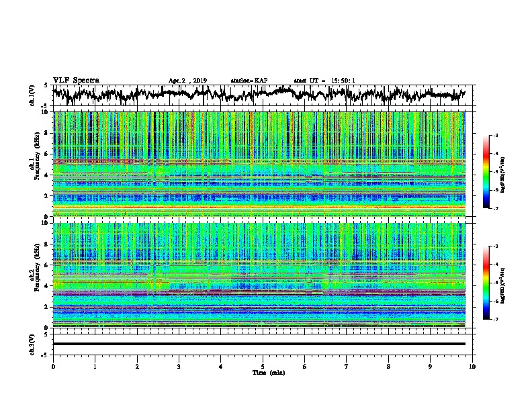Click the 'VLF Spectra' title text
The height and width of the screenshot is (411, 532).
(76, 80)
